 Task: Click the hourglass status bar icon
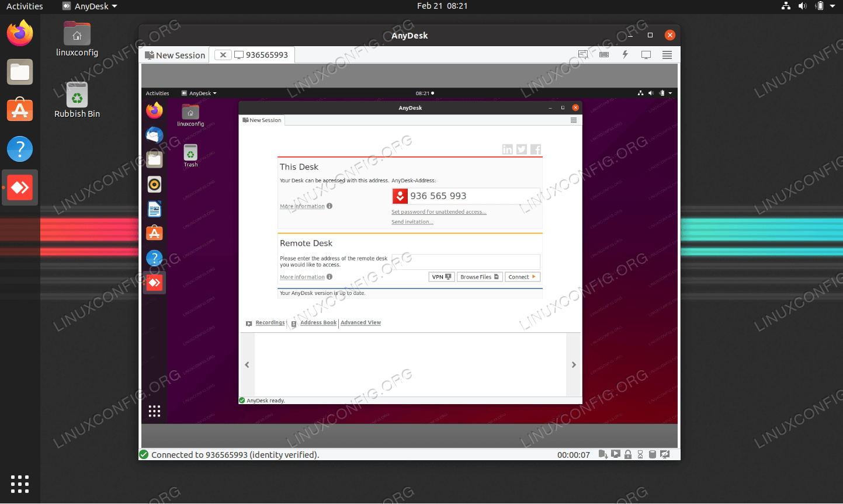(640, 454)
